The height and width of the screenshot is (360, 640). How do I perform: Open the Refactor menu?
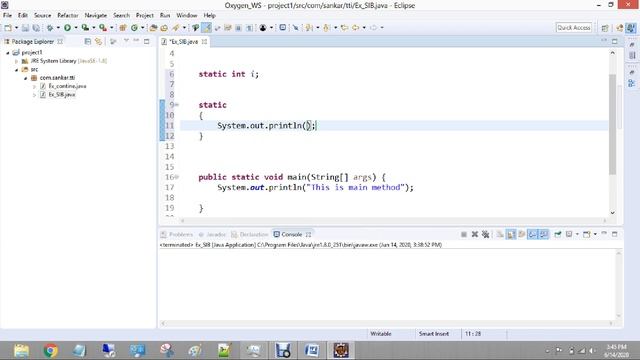[x=68, y=15]
